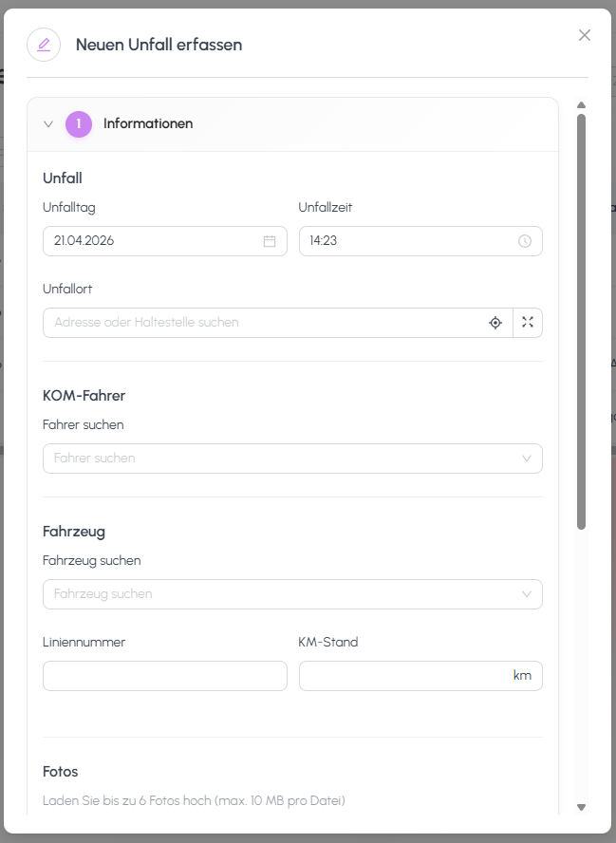This screenshot has height=843, width=616.
Task: Click the clock icon in Unfallzeit field
Action: [x=525, y=241]
